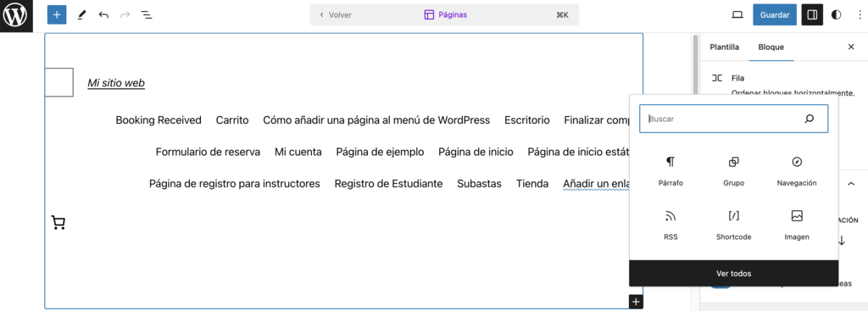Insert a Párrafo block
The height and width of the screenshot is (311, 868).
(670, 171)
